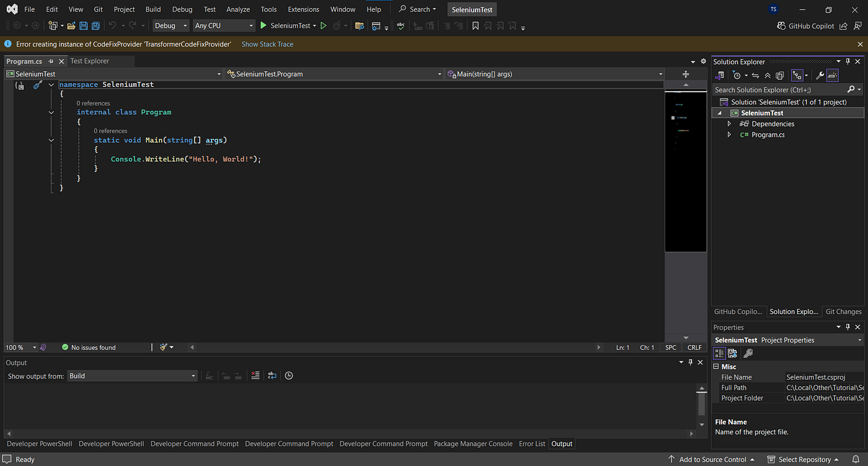
Task: Toggle nested files view in Solution Explorer
Action: point(797,75)
